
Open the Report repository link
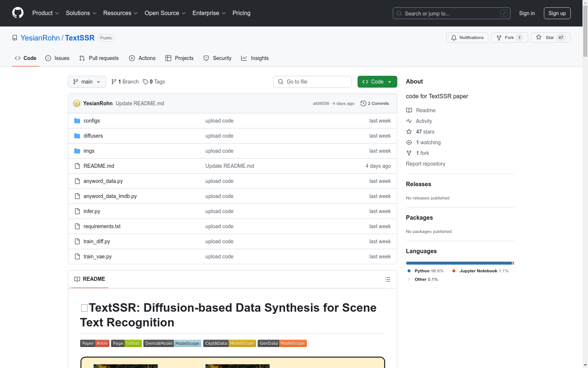click(426, 164)
